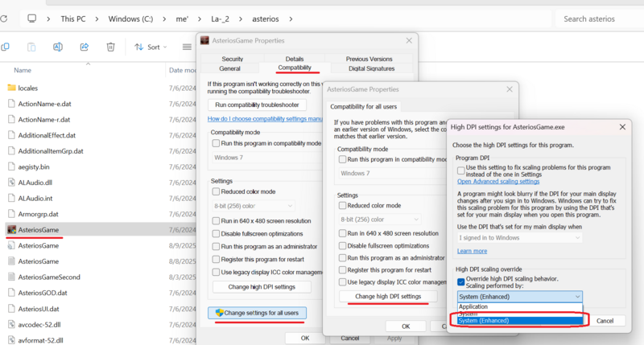
Task: Close the High DPI settings dialog
Action: (x=622, y=127)
